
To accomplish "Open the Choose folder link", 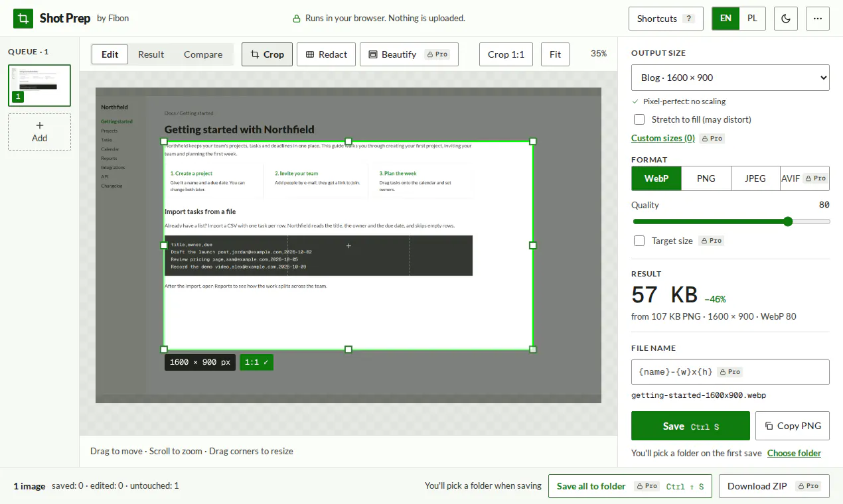I will [x=794, y=454].
